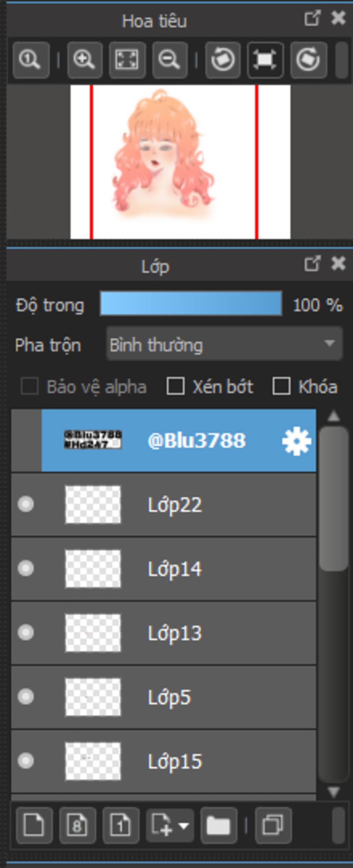Screen dimensions: 353x868
Task: Reset navigator zoom to 100%
Action: [x=31, y=60]
